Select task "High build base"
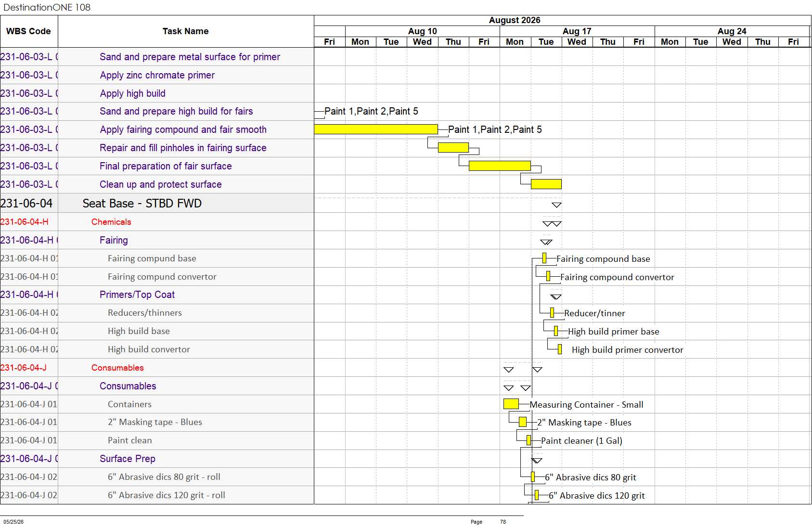 coord(139,331)
